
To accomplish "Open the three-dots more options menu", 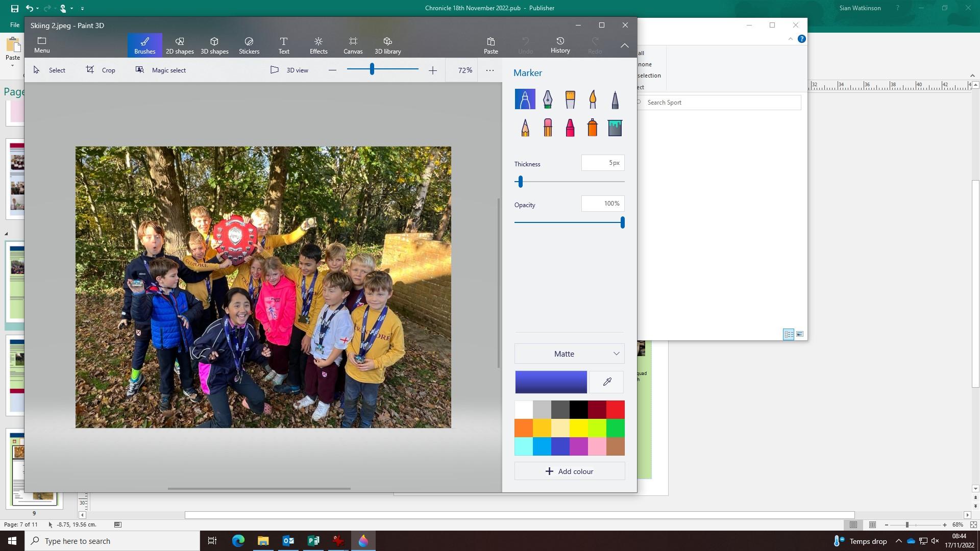I will point(489,70).
